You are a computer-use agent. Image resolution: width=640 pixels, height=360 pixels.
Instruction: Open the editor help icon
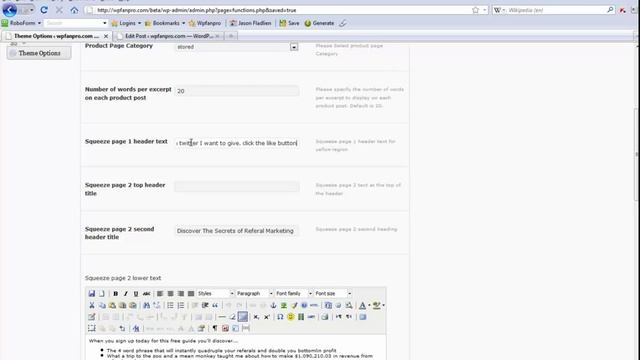[304, 305]
